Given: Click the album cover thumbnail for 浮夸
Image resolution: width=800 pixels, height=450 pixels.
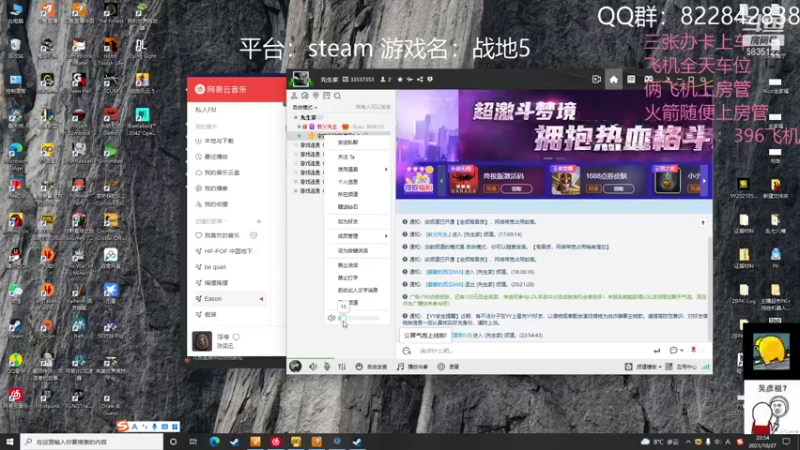Looking at the screenshot, I should 202,341.
